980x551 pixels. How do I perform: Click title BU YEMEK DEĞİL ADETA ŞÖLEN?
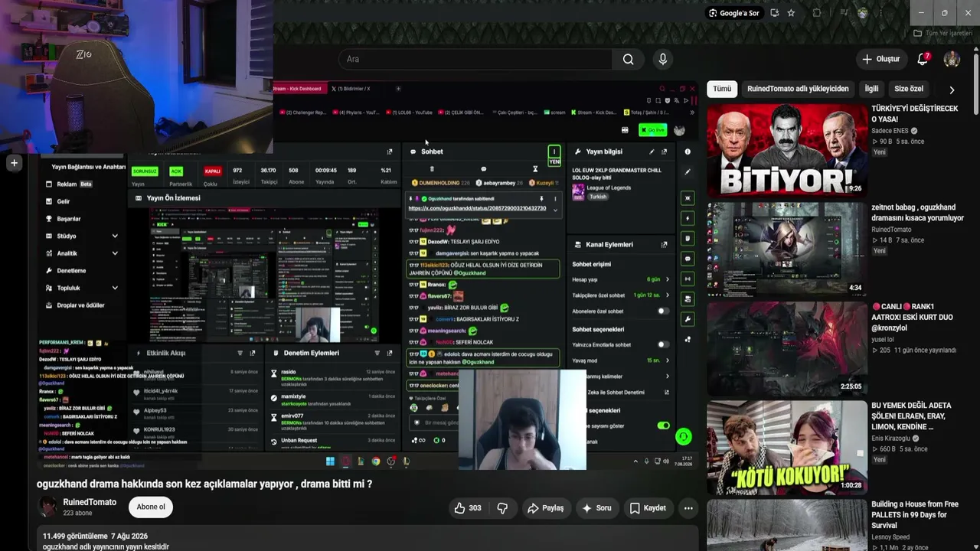point(911,416)
